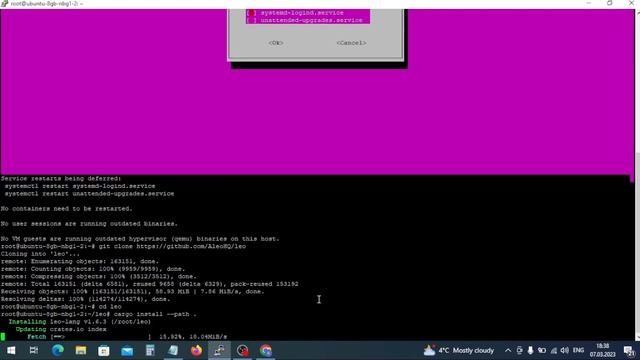
Task: Click the 'Service restarts being deferred:' line
Action: pyautogui.click(x=61, y=178)
